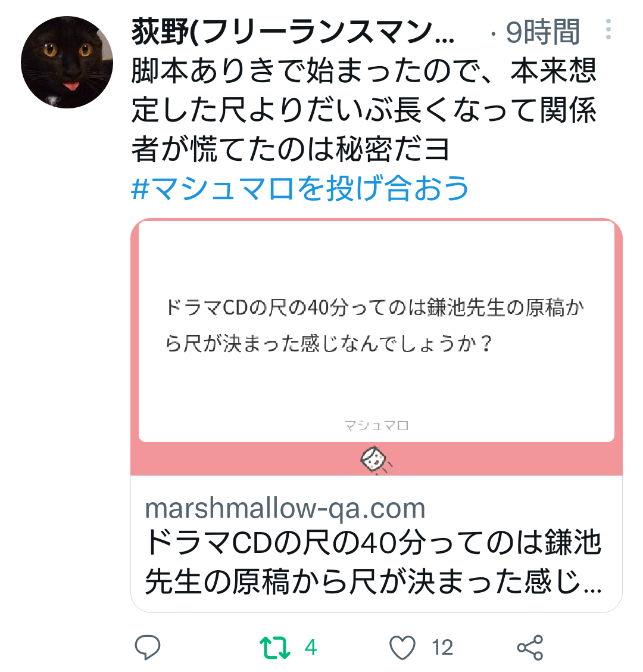Open the 荻野 display name profile
643x672 pixels.
293,32
